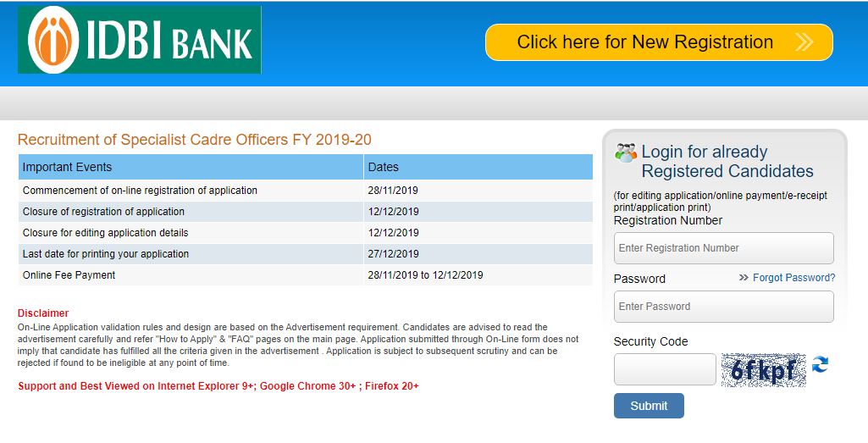Screen dimensions: 868x443
Task: Click the captcha image showing the security code
Action: point(763,370)
